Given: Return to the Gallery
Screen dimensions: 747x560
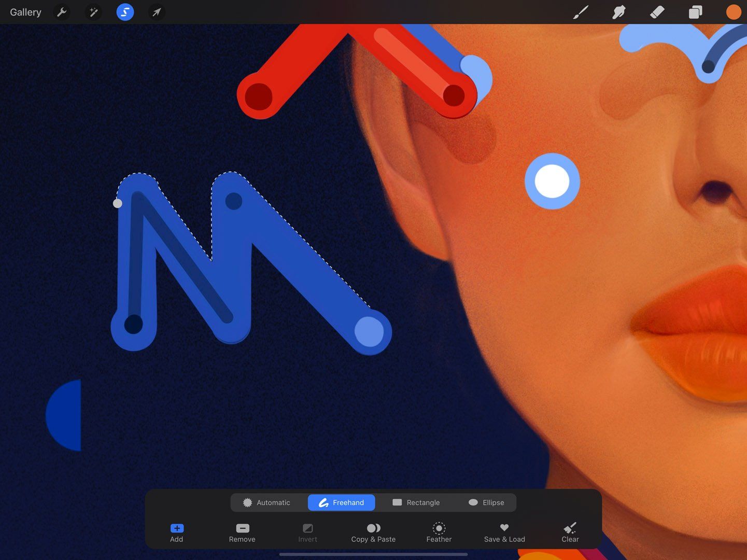Looking at the screenshot, I should 25,11.
